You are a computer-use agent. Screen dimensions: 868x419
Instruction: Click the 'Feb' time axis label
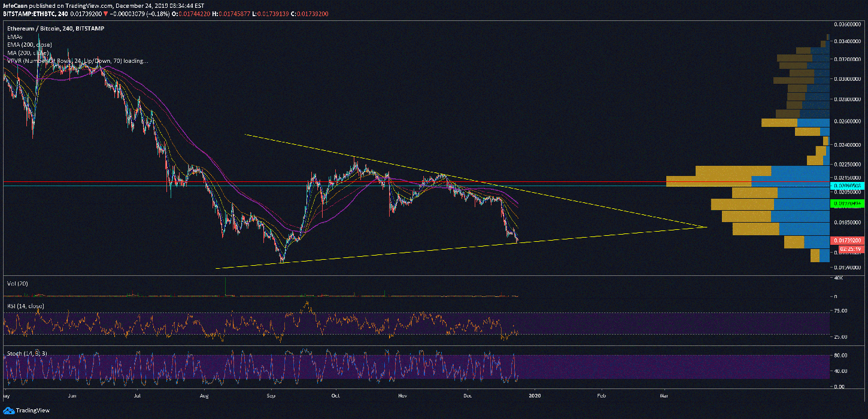tap(600, 396)
